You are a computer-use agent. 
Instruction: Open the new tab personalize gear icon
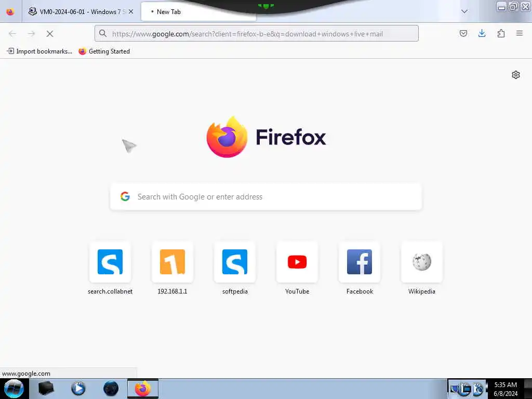pos(516,75)
